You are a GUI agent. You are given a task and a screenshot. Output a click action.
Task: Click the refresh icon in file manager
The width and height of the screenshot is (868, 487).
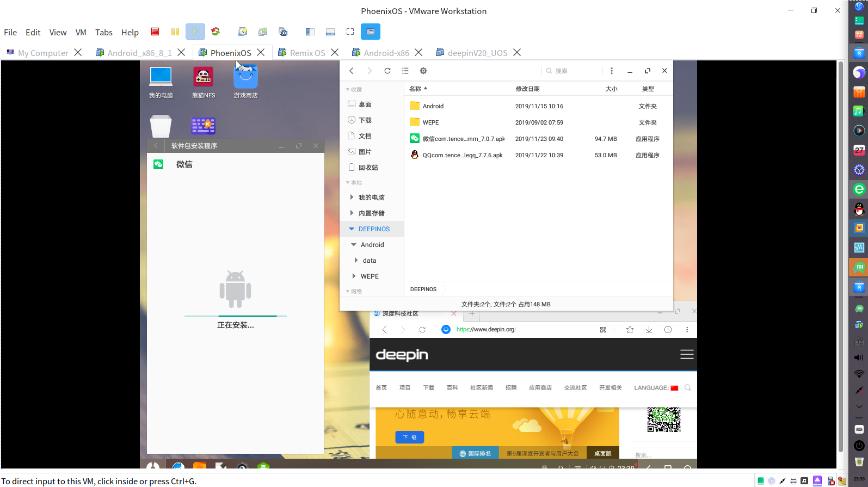click(x=387, y=71)
